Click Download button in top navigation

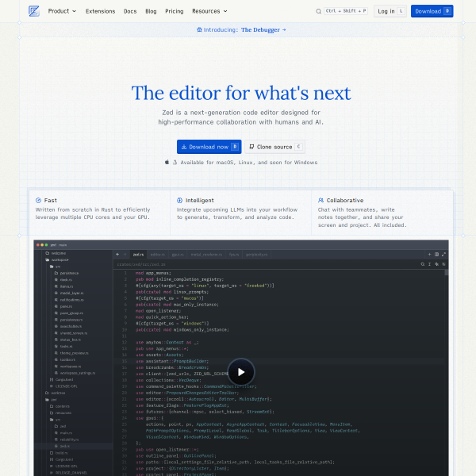pyautogui.click(x=432, y=11)
